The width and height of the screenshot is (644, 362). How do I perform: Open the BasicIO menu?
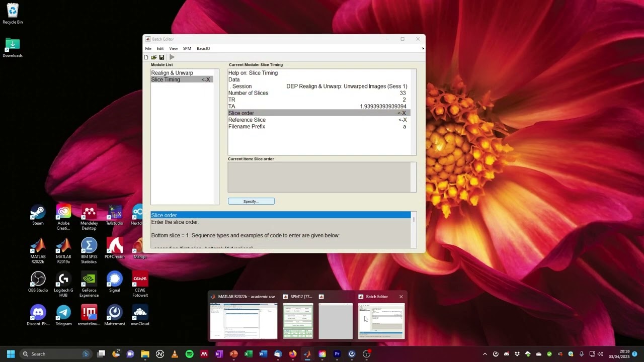pos(203,49)
